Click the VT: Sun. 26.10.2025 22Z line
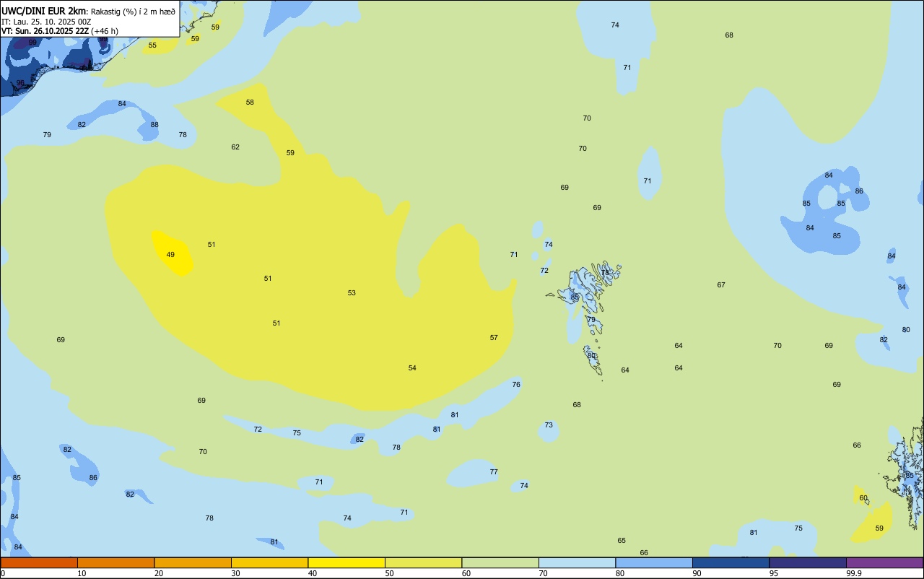The image size is (924, 579). coord(60,31)
